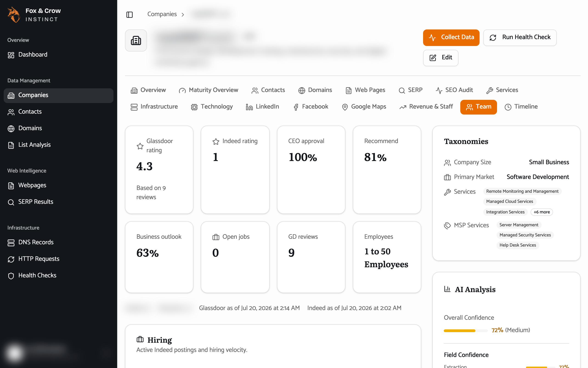Open List Analysis in the sidebar
588x368 pixels.
58,145
